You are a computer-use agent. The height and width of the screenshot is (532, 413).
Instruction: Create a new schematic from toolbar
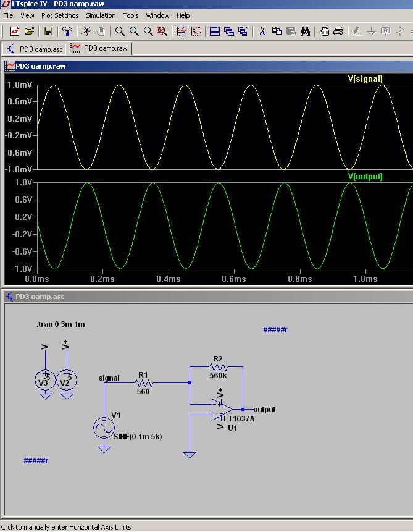15,32
